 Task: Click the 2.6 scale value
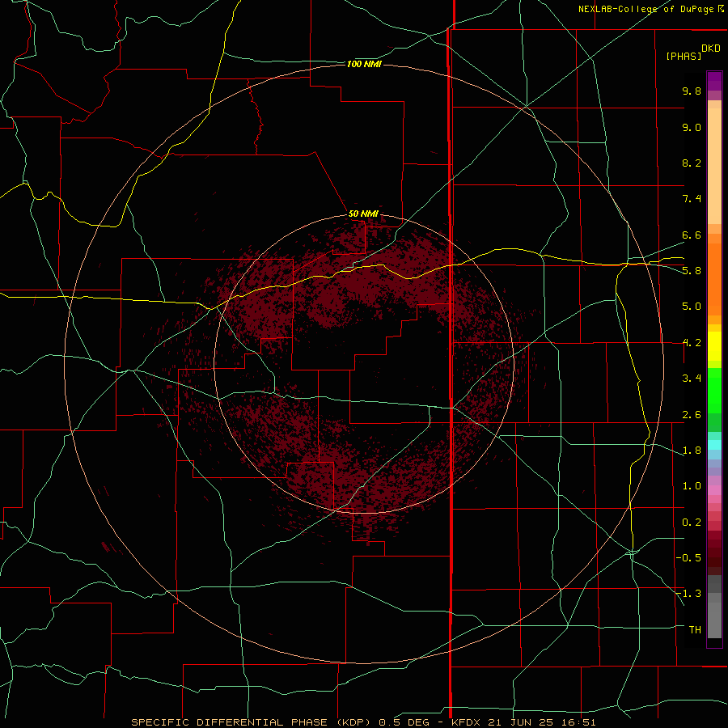(692, 415)
